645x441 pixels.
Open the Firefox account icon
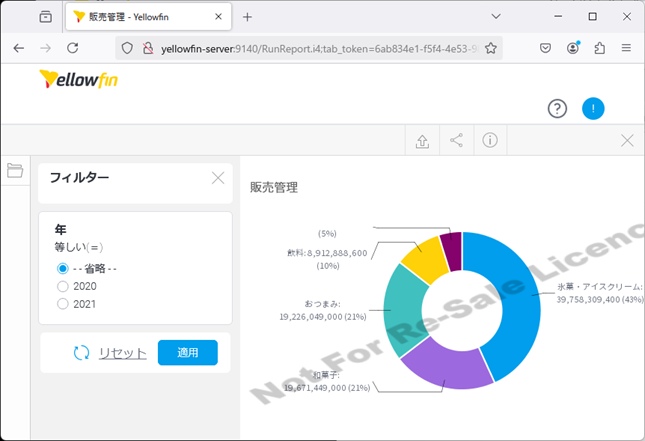tap(573, 48)
